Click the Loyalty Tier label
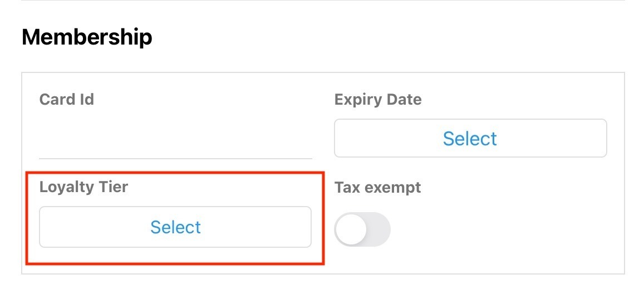Screen dimensions: 644x289 83,187
